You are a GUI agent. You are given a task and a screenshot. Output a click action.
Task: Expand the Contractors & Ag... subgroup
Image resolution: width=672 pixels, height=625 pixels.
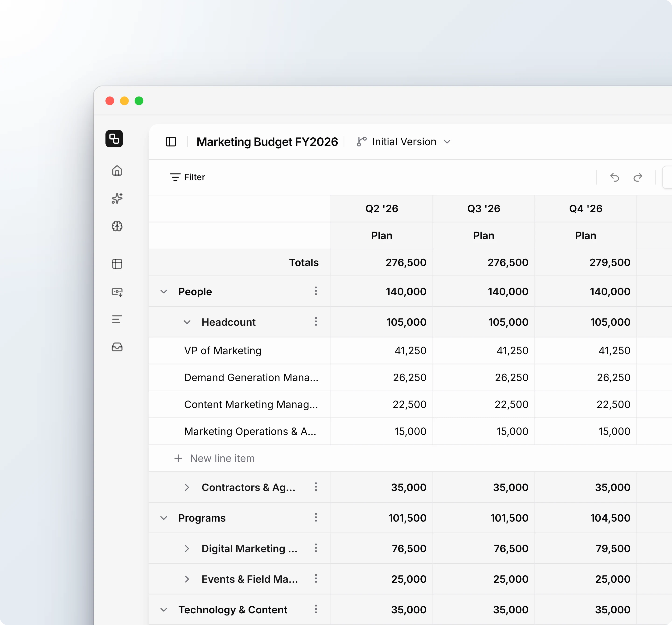[x=187, y=487]
